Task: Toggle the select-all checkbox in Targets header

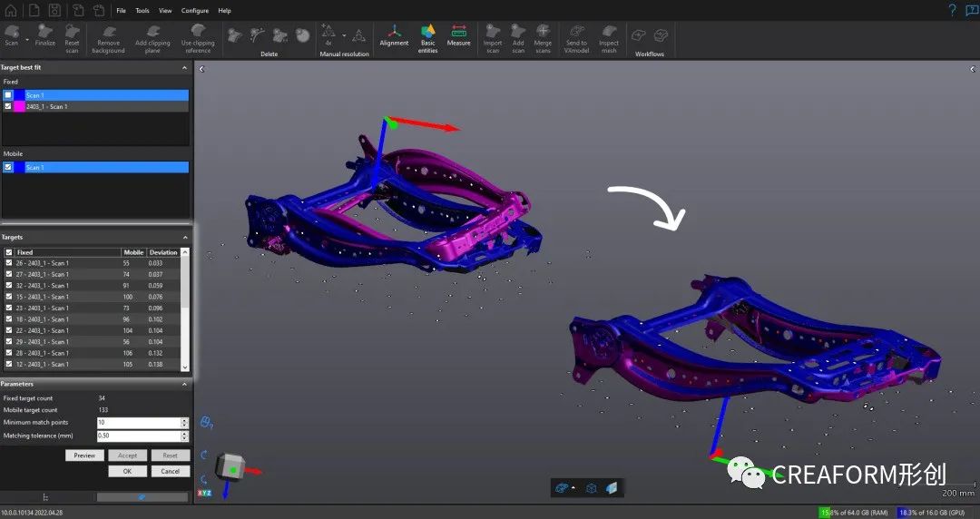Action: point(9,252)
